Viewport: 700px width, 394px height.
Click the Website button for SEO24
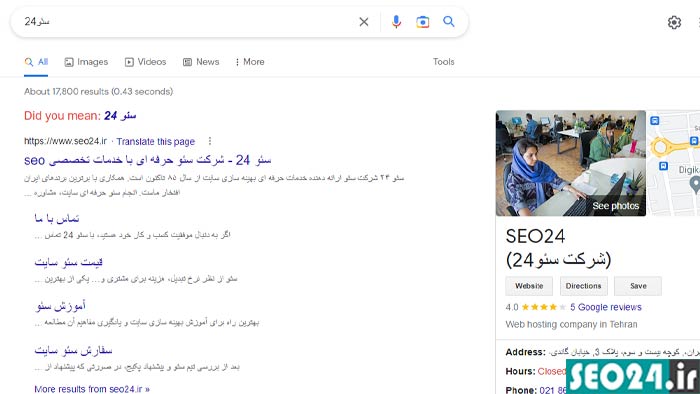pos(529,286)
